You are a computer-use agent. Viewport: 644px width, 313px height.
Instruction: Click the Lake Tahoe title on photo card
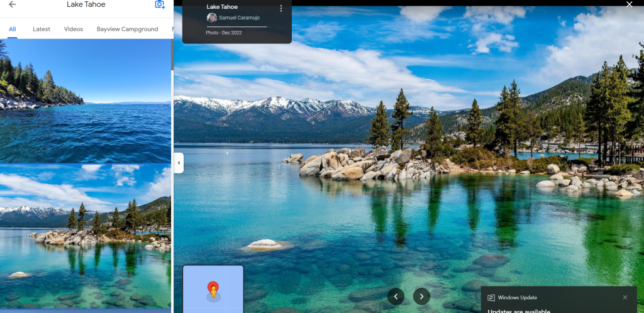(x=222, y=7)
